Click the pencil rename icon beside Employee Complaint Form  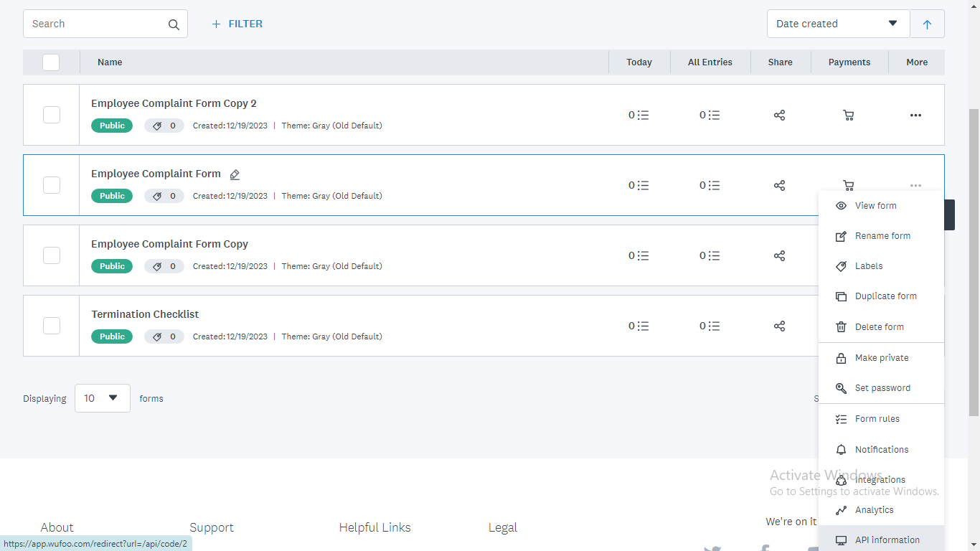coord(235,174)
